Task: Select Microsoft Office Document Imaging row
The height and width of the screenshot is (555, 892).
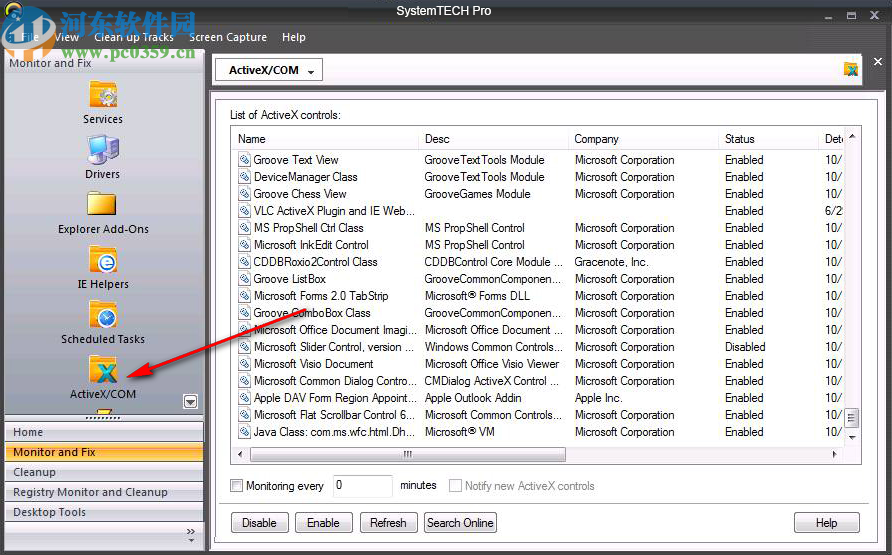Action: coord(537,330)
